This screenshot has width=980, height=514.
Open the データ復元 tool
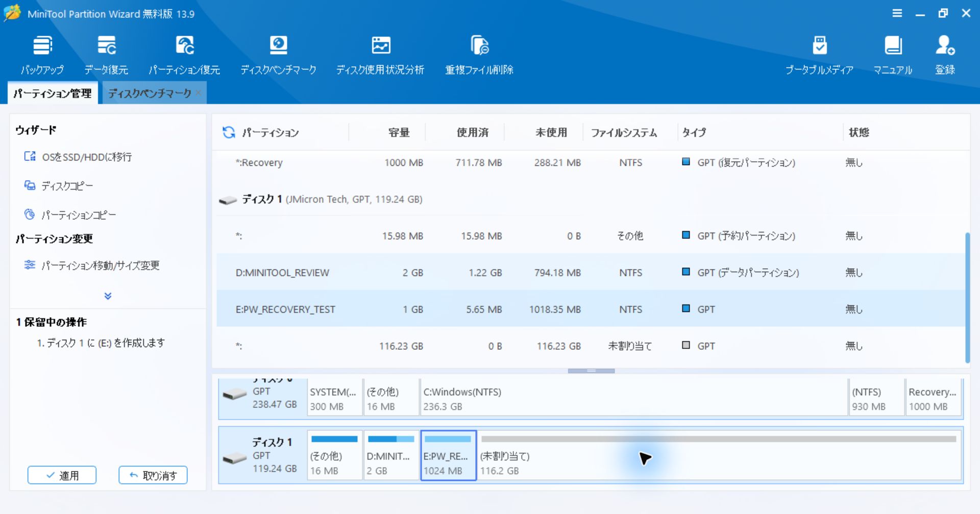coord(106,56)
